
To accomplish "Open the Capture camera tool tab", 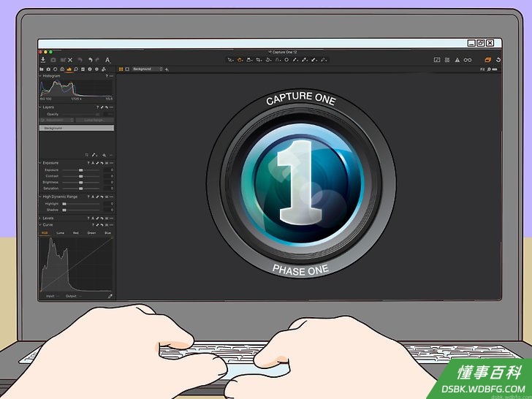I will click(48, 69).
